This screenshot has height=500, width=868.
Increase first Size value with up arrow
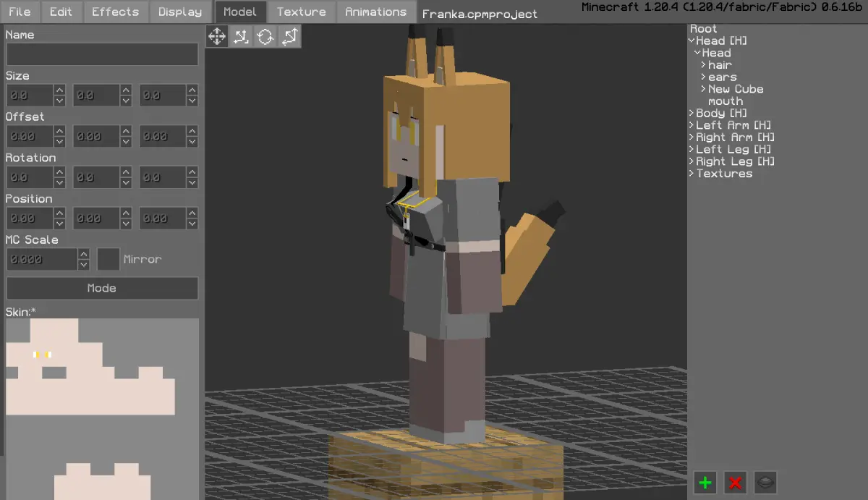[x=59, y=90]
